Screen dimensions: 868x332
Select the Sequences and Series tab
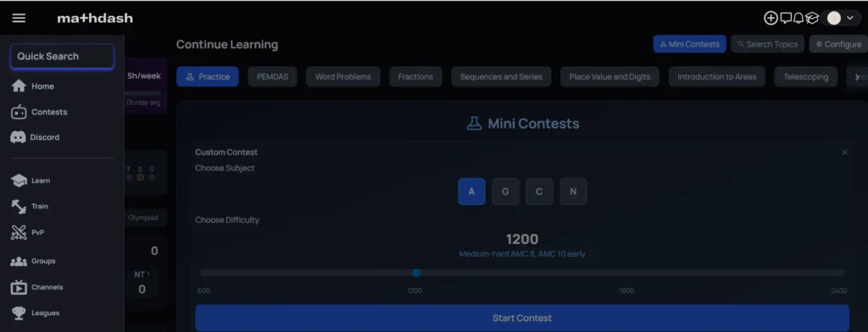pos(501,77)
